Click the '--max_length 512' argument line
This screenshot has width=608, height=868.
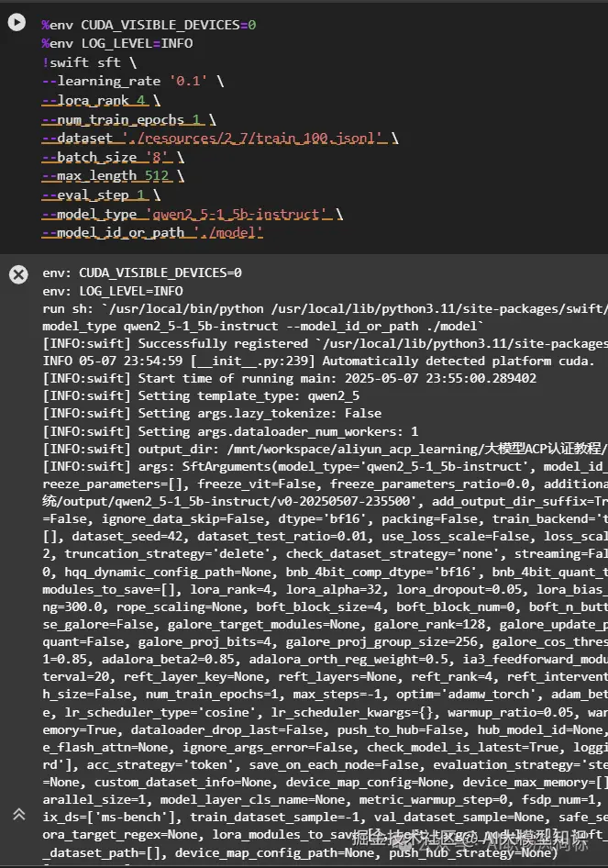pyautogui.click(x=113, y=176)
